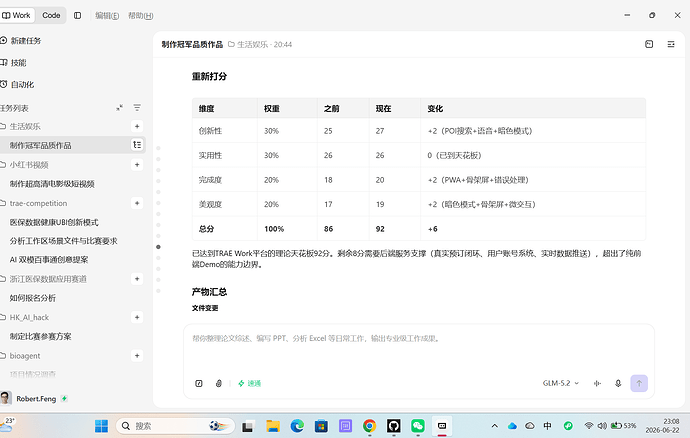Viewport: 690px width, 438px height.
Task: Click the 新建任务 new task icon
Action: click(4, 40)
